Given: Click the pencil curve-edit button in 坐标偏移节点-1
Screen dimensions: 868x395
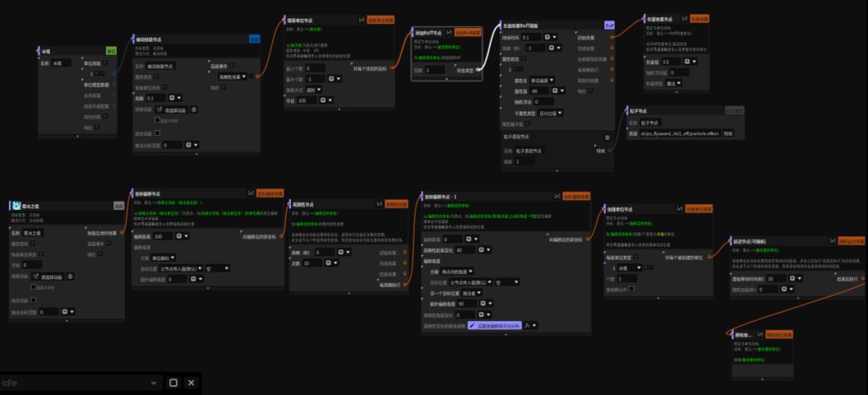Looking at the screenshot, I should point(493,326).
